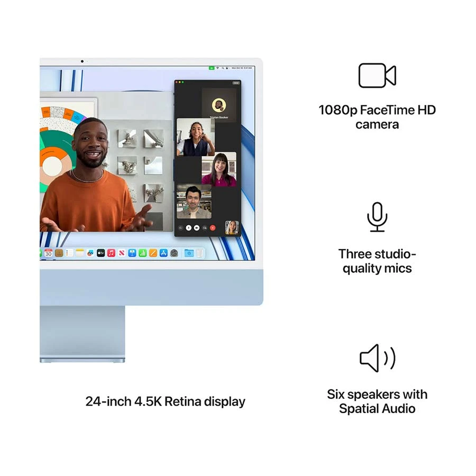The height and width of the screenshot is (476, 476).
Task: Click the studio-quality mics microphone icon
Action: pyautogui.click(x=377, y=217)
